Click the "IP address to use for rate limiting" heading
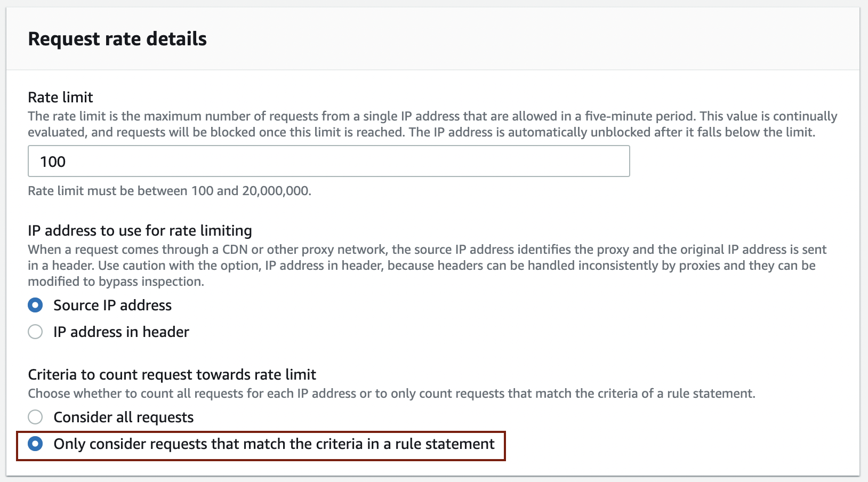This screenshot has width=868, height=482. click(x=140, y=230)
